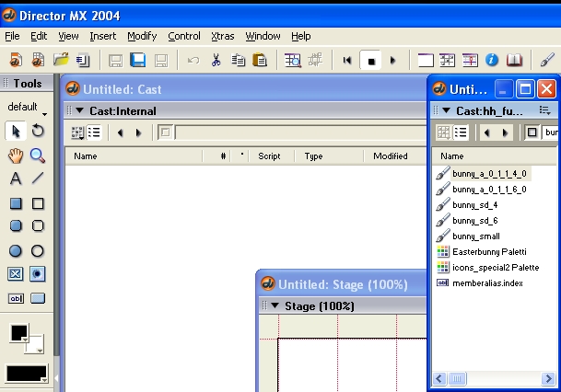561x392 pixels.
Task: Open the Modify menu
Action: 142,36
